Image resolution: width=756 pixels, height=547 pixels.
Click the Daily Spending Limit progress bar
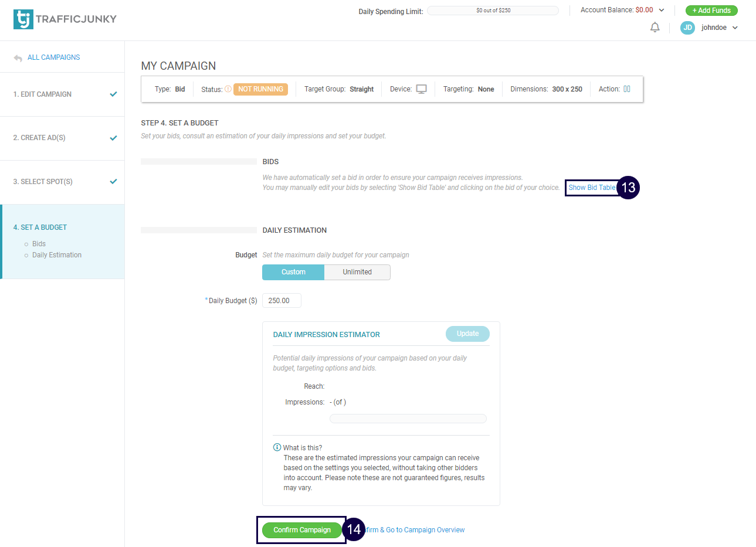pyautogui.click(x=493, y=11)
